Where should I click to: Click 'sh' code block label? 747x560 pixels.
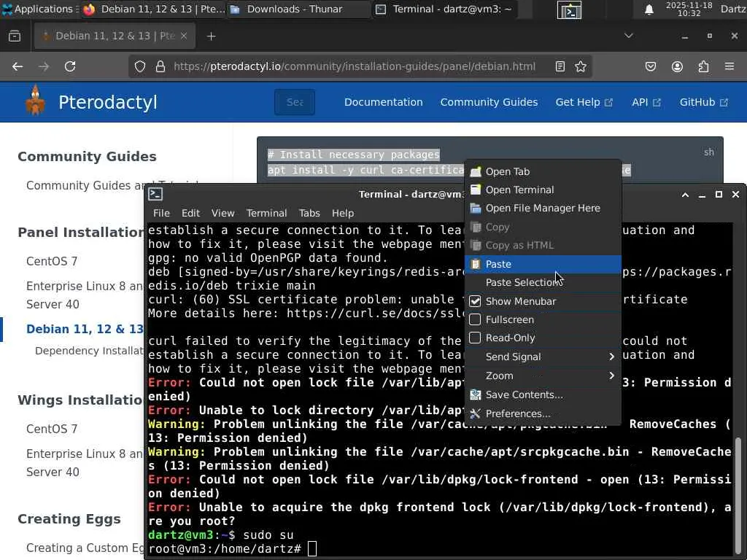(709, 152)
